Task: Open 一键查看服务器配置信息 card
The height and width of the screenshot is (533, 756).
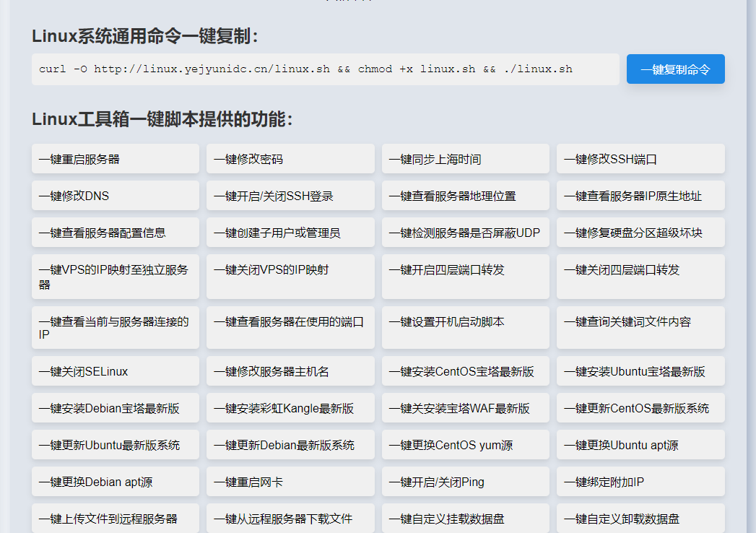Action: pos(116,233)
